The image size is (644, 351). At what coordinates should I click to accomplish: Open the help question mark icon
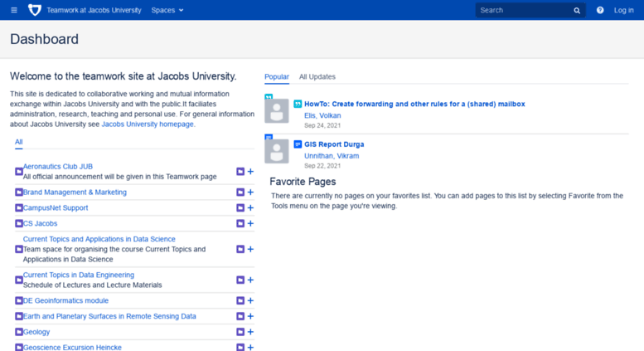click(x=600, y=10)
